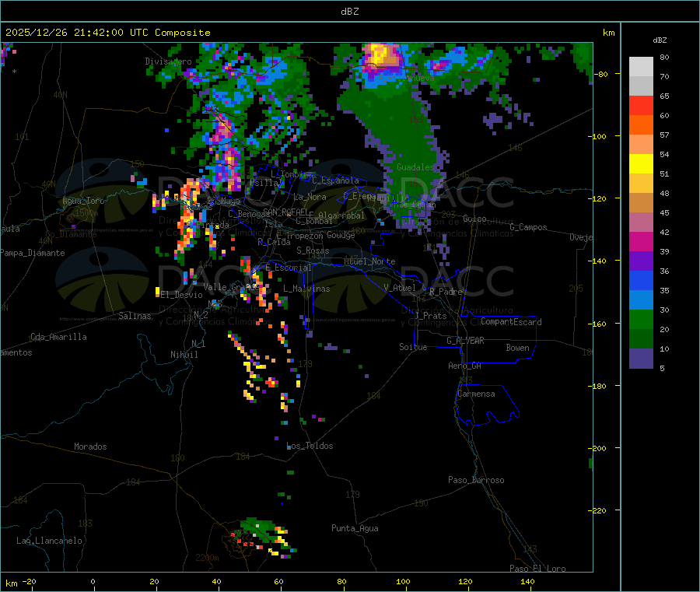Click the slate purple 5 dBZ legend swatch
Viewport: 700px width, 592px height.
(x=641, y=359)
